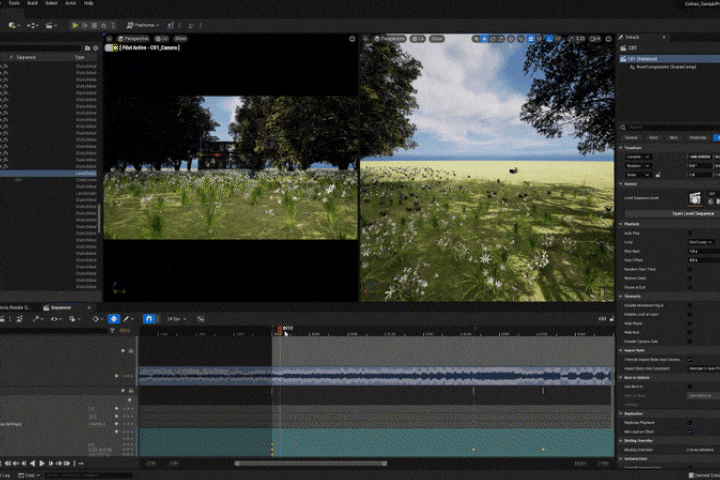The image size is (720, 480).
Task: Open the Blueprints dropdown in main toolbar
Action: click(x=32, y=26)
